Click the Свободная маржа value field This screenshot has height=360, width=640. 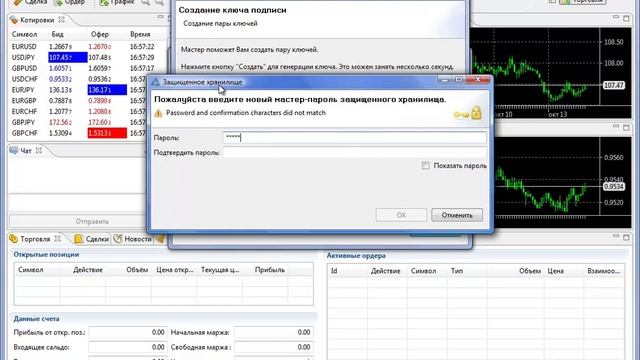pos(273,347)
